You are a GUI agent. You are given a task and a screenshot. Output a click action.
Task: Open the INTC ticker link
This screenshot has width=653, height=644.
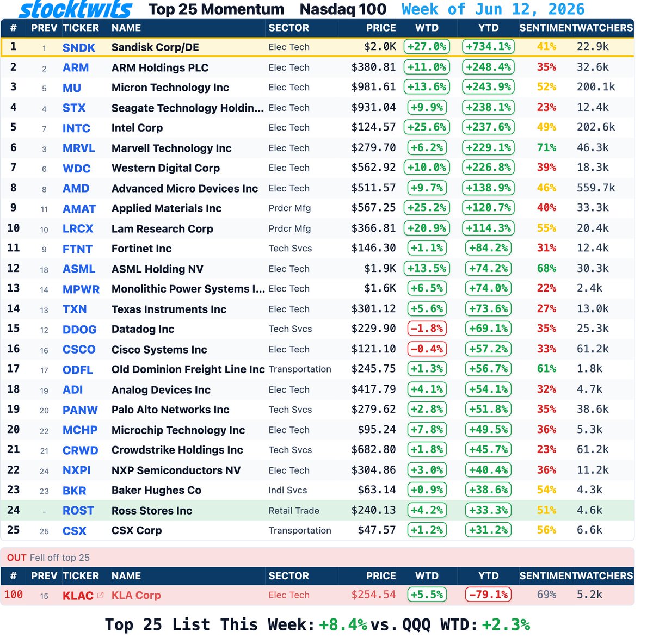76,128
